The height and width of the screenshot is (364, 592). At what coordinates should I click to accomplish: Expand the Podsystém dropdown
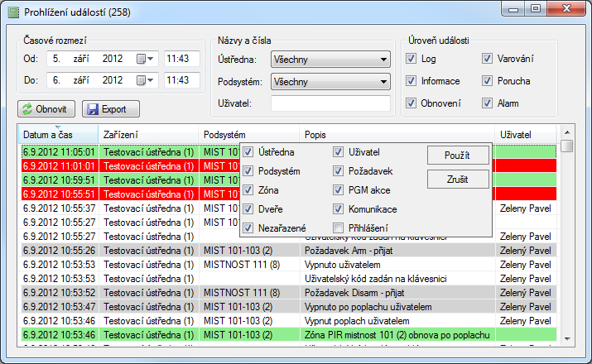[x=382, y=82]
